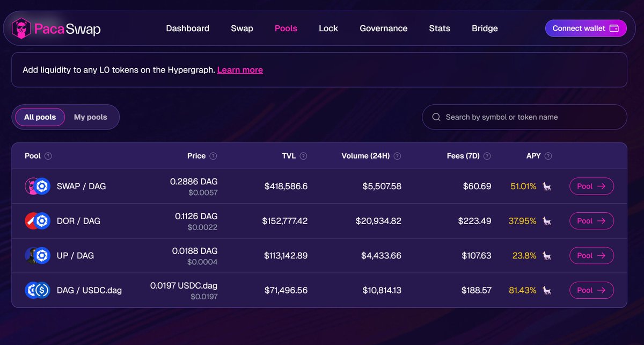Focus the search by symbol field
644x345 pixels.
pos(524,117)
